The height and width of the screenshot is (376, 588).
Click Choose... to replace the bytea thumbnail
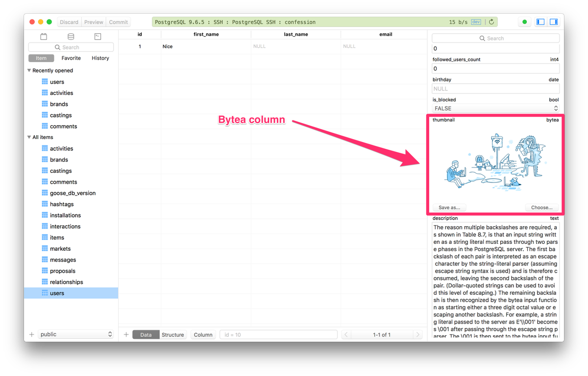click(x=541, y=207)
